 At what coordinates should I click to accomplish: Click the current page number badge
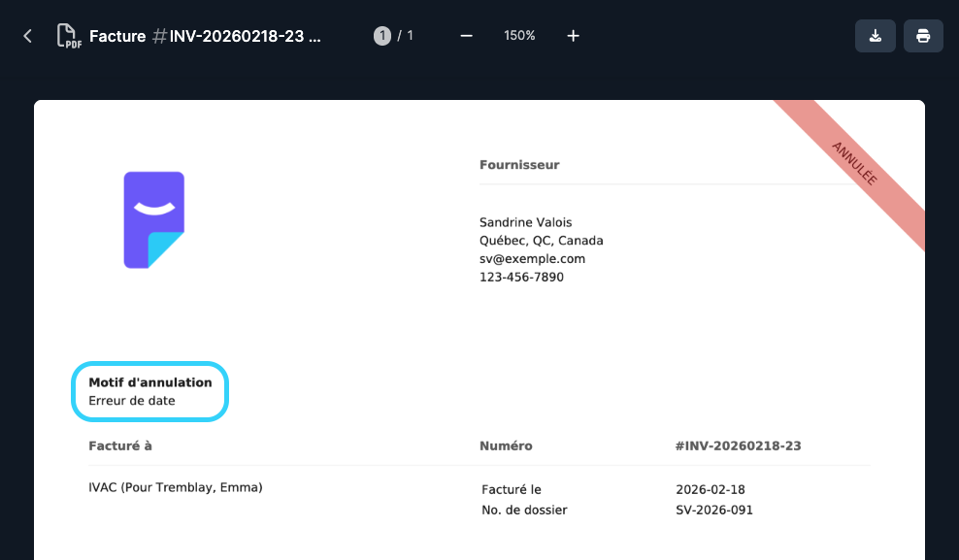tap(382, 36)
